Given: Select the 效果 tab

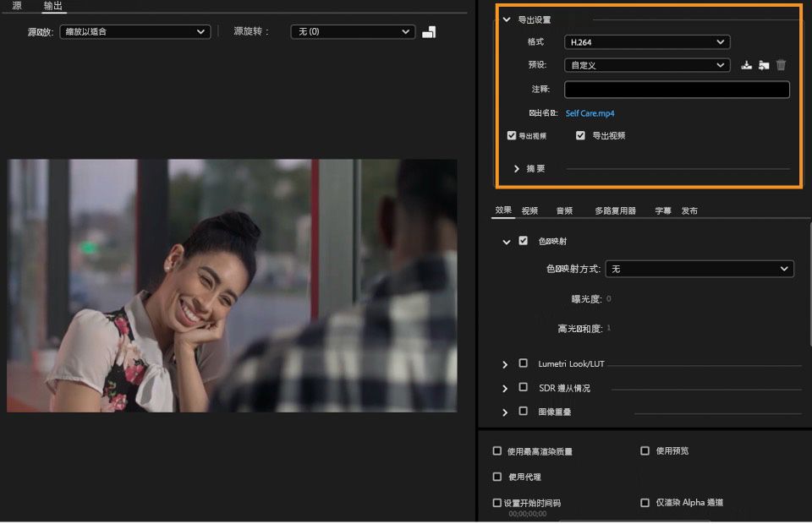Looking at the screenshot, I should click(x=502, y=210).
